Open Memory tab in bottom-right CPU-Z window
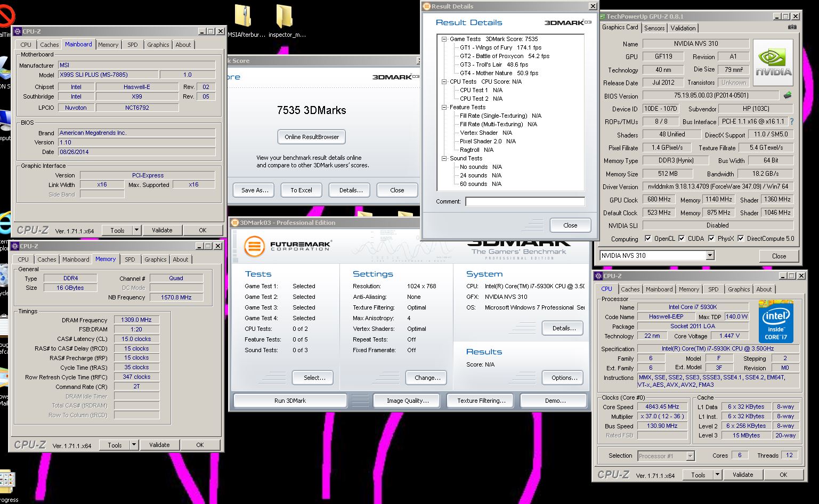Image resolution: width=819 pixels, height=504 pixels. coord(688,289)
